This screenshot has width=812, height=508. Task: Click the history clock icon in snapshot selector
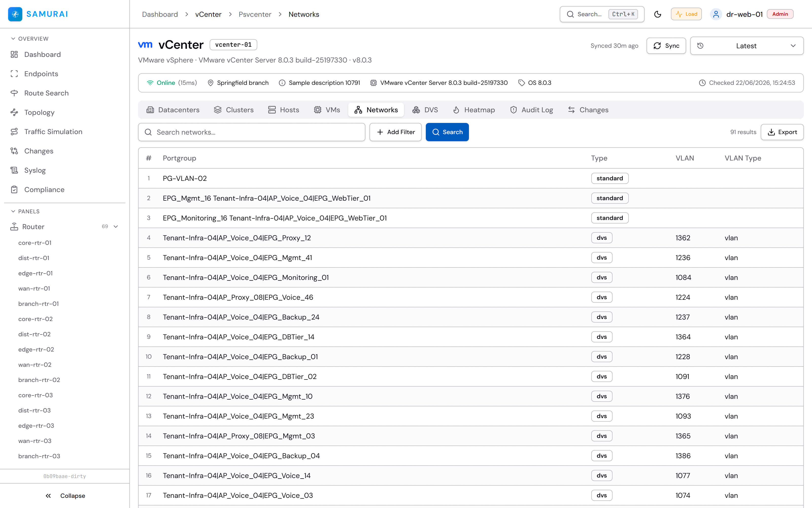700,46
